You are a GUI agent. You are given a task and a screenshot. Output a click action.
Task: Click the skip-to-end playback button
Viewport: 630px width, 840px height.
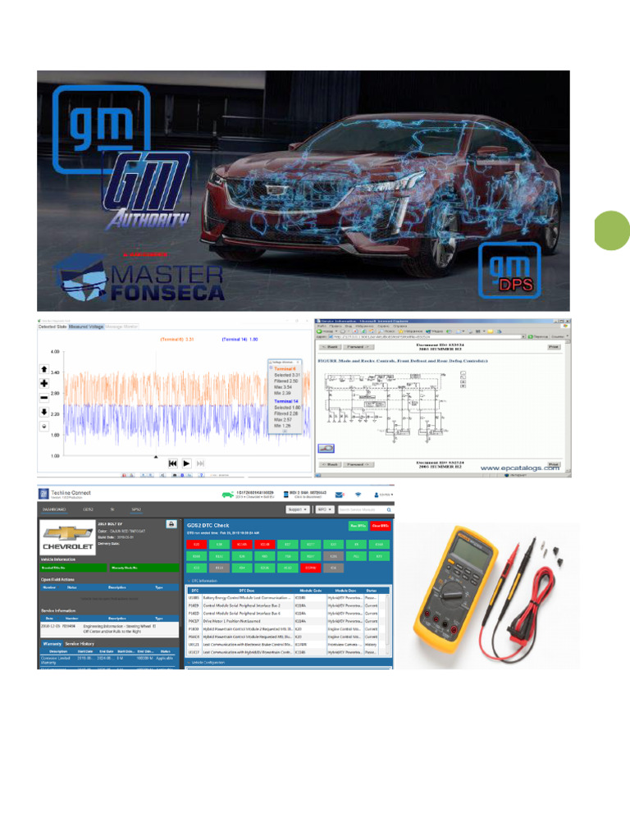click(x=200, y=463)
